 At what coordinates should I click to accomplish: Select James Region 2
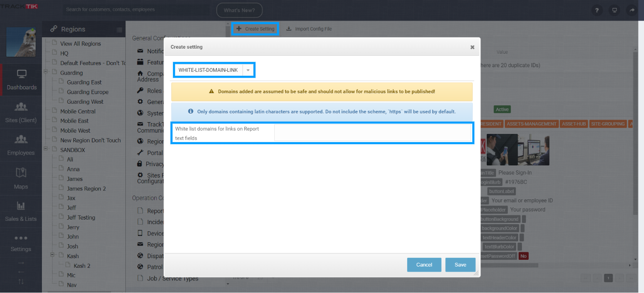pos(86,188)
